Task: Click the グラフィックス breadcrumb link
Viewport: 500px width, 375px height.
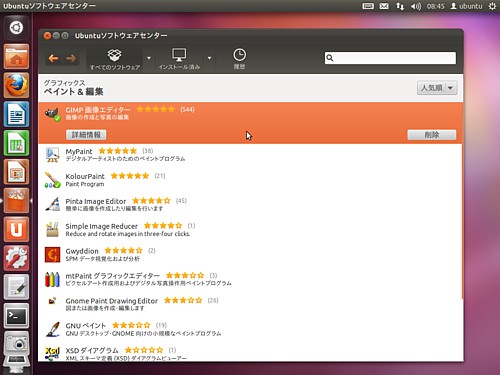Action: point(65,82)
